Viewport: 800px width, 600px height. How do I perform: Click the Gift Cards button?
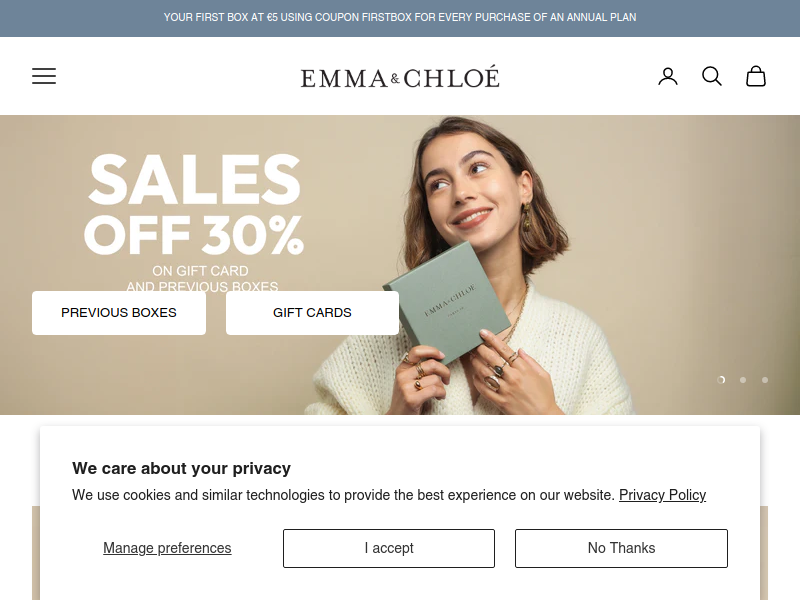point(312,313)
